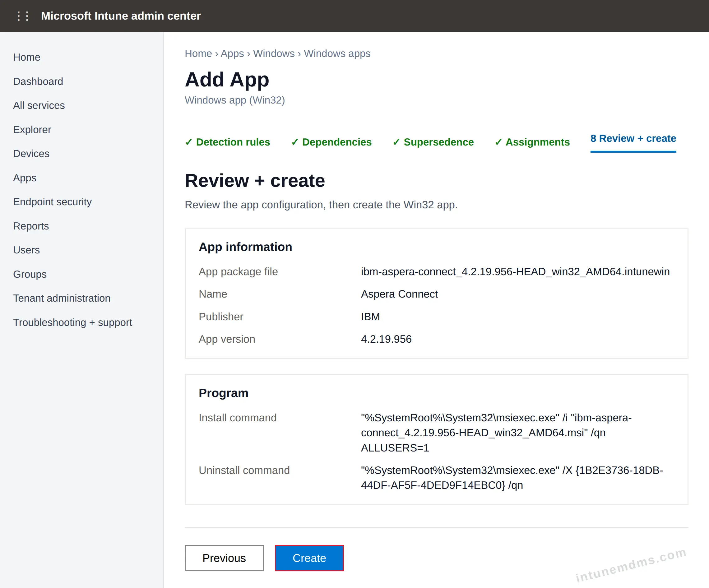This screenshot has height=588, width=709.
Task: Switch to the Supersedence step
Action: (x=433, y=142)
